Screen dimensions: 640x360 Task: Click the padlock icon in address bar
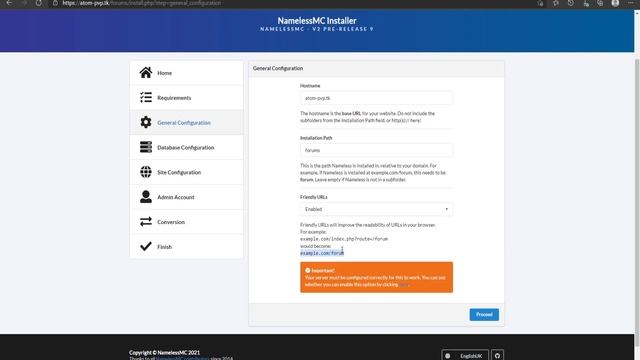coord(55,3)
